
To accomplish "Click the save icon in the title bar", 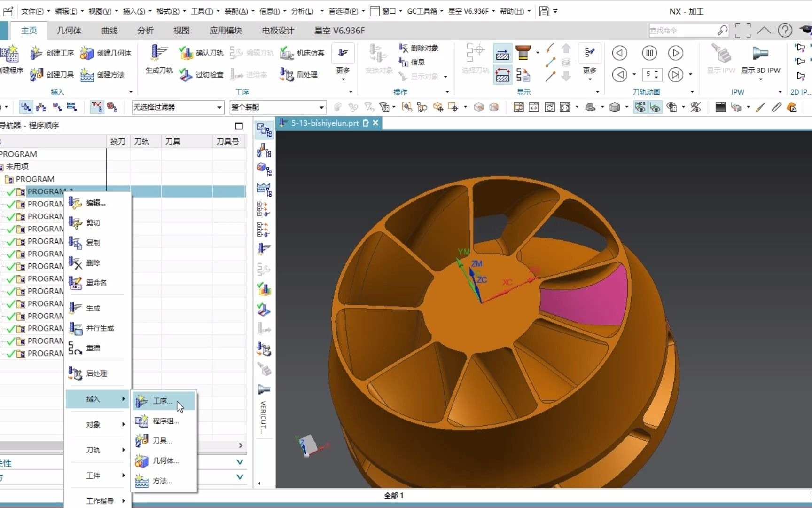I will (x=544, y=11).
